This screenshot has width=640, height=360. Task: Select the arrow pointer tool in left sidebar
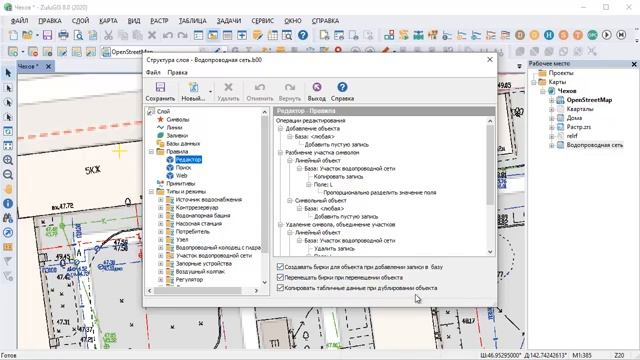click(x=8, y=73)
